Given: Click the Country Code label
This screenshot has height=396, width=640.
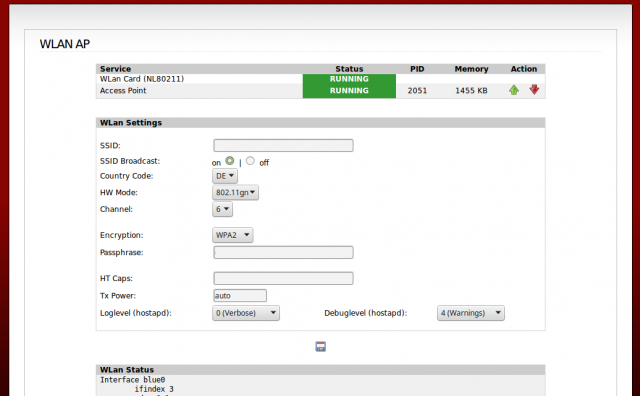Looking at the screenshot, I should [x=127, y=176].
